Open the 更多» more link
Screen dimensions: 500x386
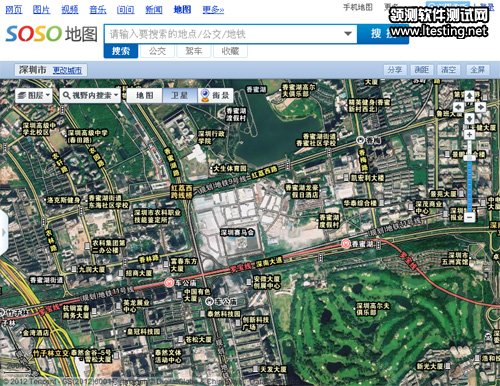pyautogui.click(x=213, y=9)
